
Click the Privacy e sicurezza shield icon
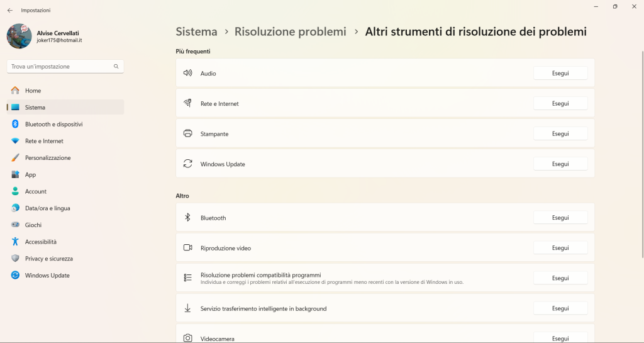[x=15, y=259]
